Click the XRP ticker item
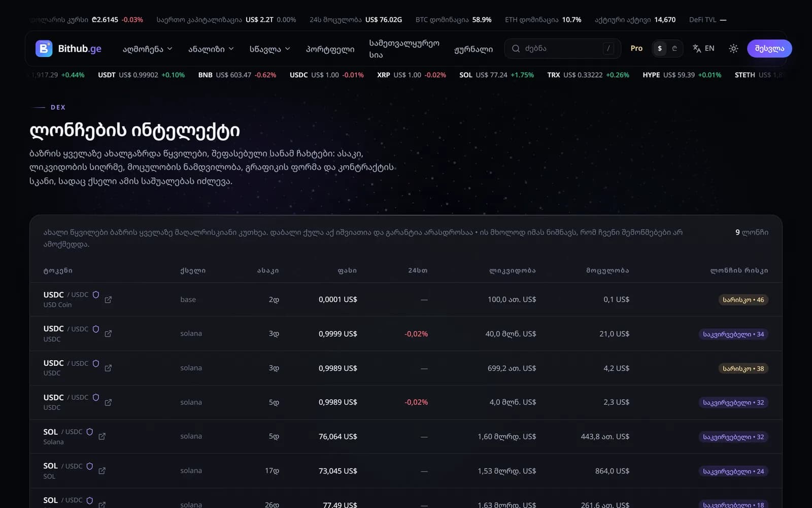Viewport: 812px width, 508px height. tap(412, 75)
